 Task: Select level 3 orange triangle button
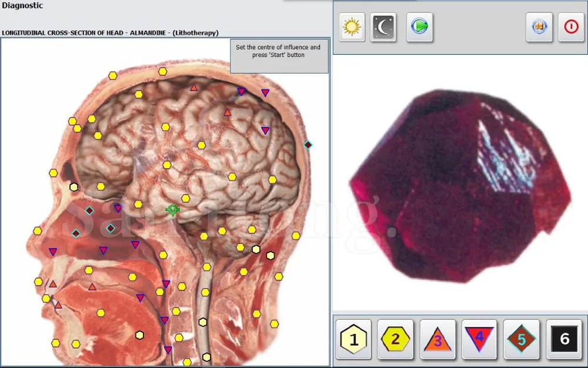click(x=437, y=339)
